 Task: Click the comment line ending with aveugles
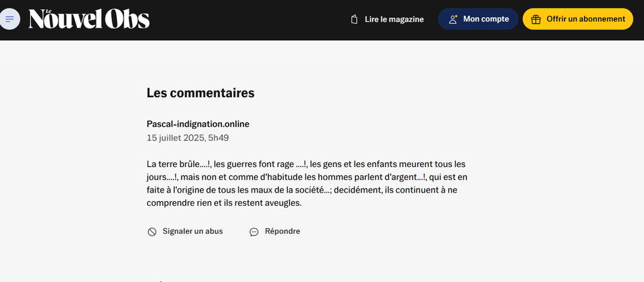pos(224,203)
